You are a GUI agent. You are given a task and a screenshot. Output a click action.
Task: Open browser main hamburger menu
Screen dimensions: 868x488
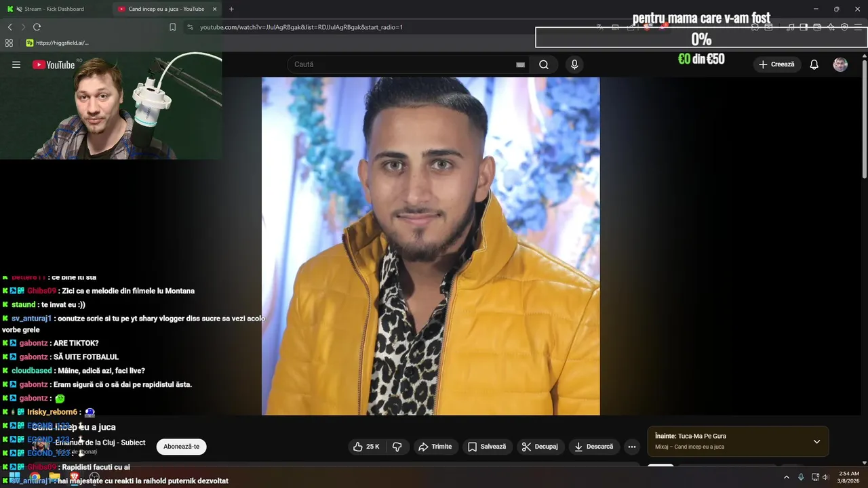pyautogui.click(x=859, y=27)
